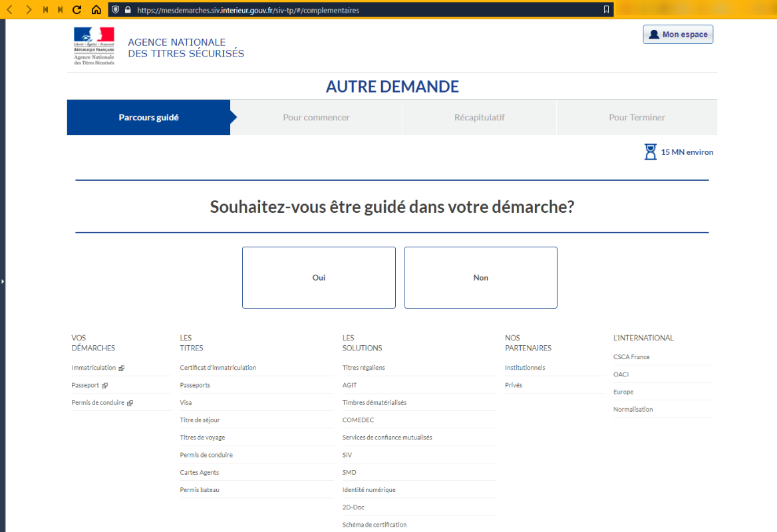Open the Timbres dématérialisés link
Screen dimensions: 777x532
click(374, 402)
